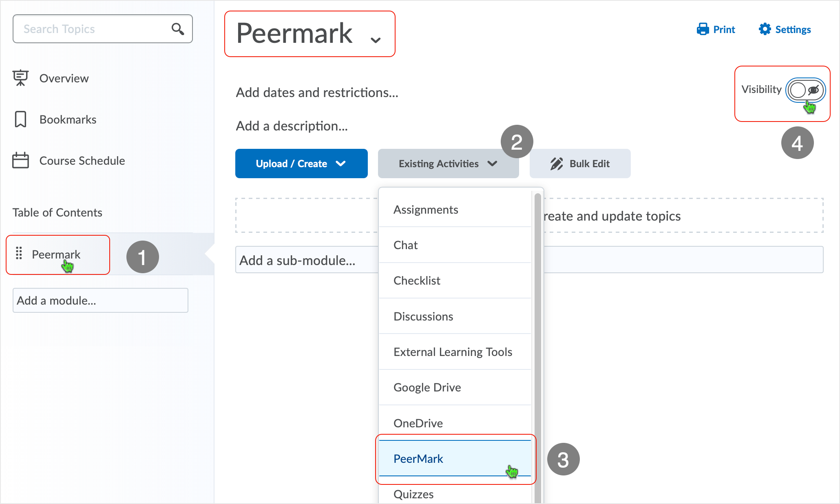The image size is (840, 504).
Task: Expand the Peermark title dropdown chevron
Action: pyautogui.click(x=375, y=40)
